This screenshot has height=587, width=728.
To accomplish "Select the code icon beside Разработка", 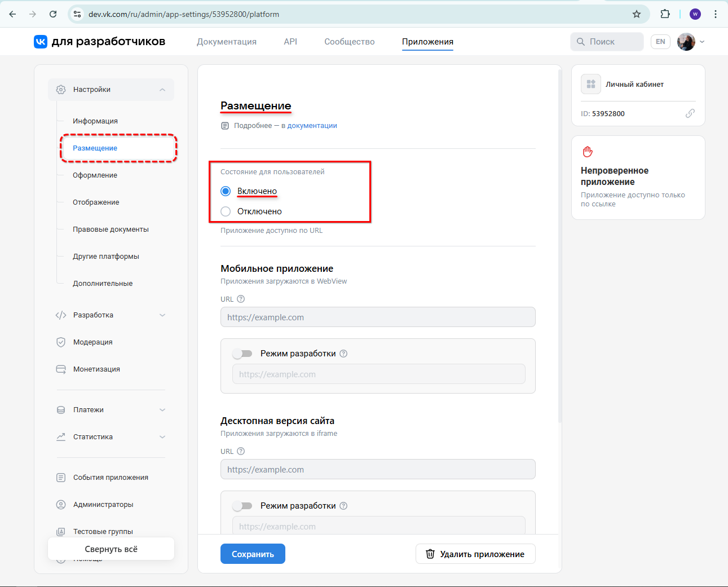I will point(60,315).
